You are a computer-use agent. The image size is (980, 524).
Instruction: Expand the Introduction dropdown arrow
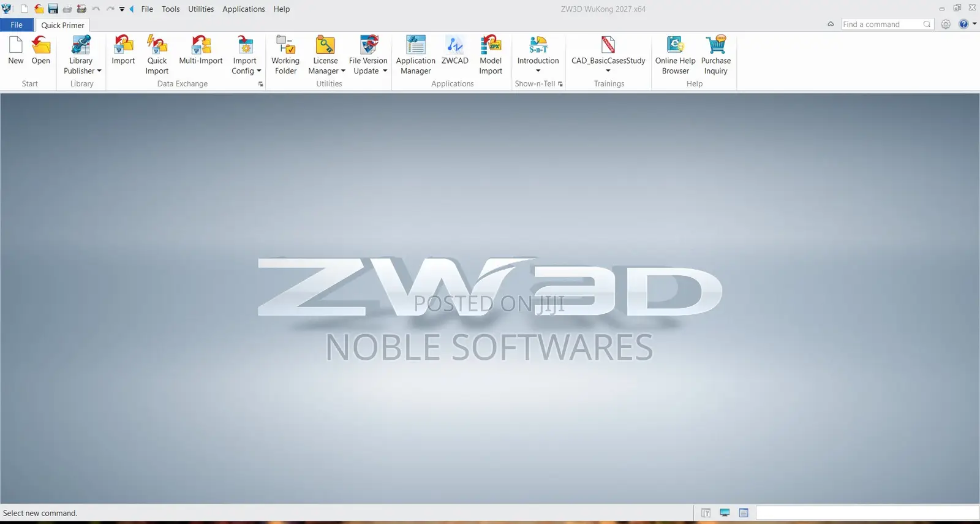point(538,71)
